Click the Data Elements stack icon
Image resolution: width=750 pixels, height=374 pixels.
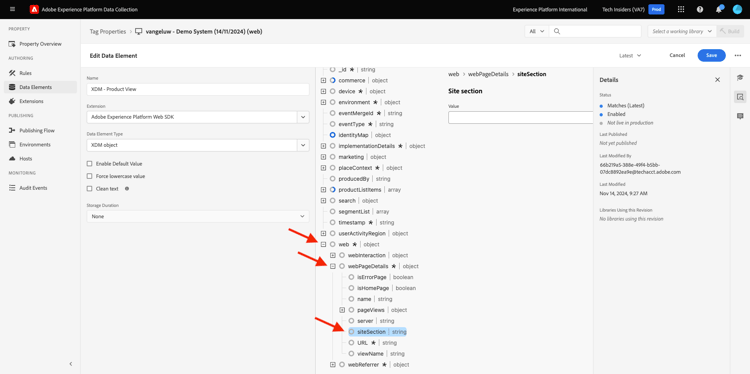pyautogui.click(x=12, y=87)
